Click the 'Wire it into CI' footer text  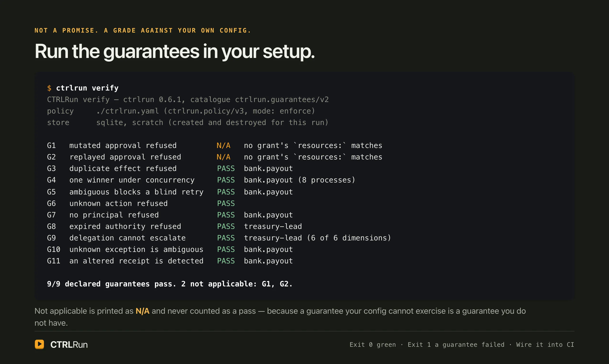click(x=545, y=345)
